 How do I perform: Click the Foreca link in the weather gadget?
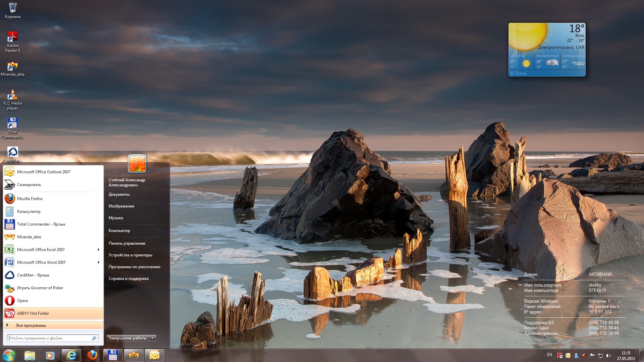coord(518,73)
